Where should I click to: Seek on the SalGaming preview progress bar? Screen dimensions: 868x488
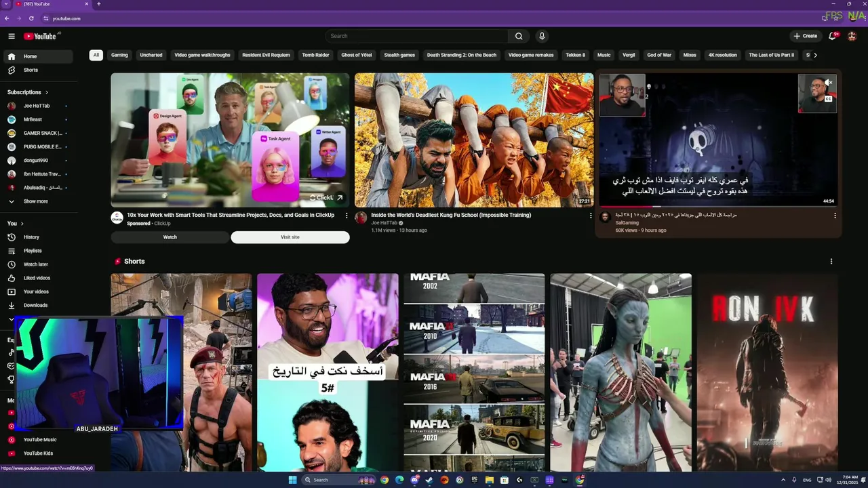(718, 207)
